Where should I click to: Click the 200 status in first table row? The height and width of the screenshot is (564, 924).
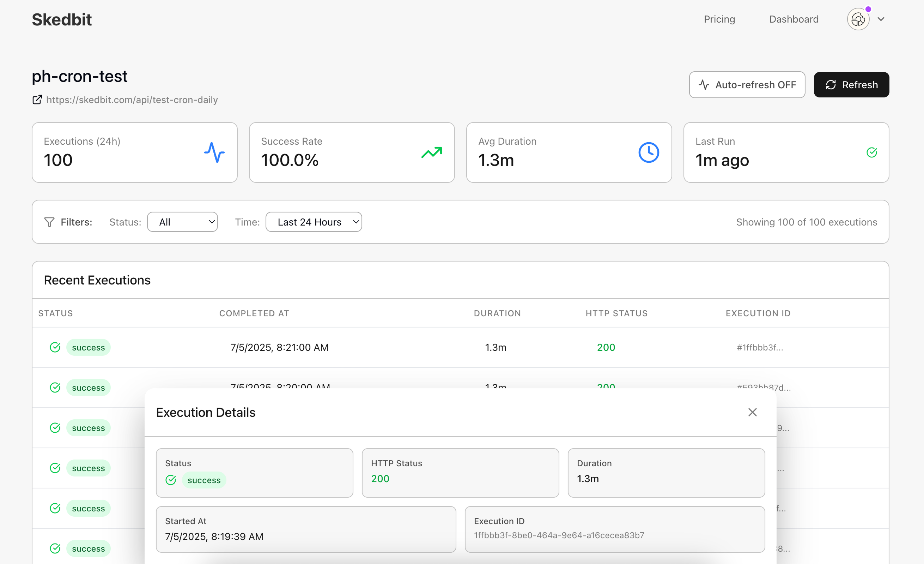606,348
